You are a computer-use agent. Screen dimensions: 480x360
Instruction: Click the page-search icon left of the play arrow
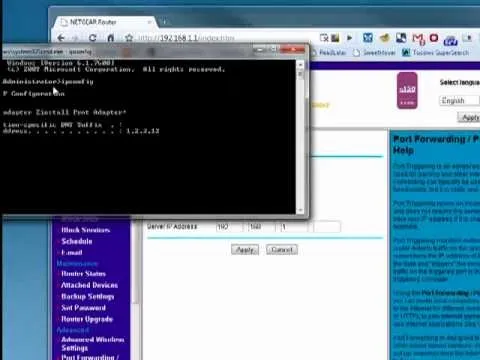(324, 38)
